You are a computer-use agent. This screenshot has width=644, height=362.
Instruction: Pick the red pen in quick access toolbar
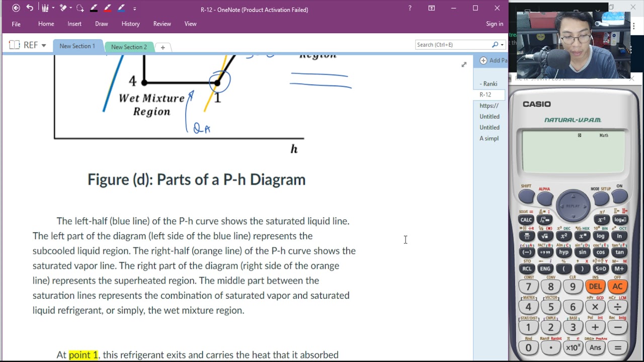coord(107,8)
